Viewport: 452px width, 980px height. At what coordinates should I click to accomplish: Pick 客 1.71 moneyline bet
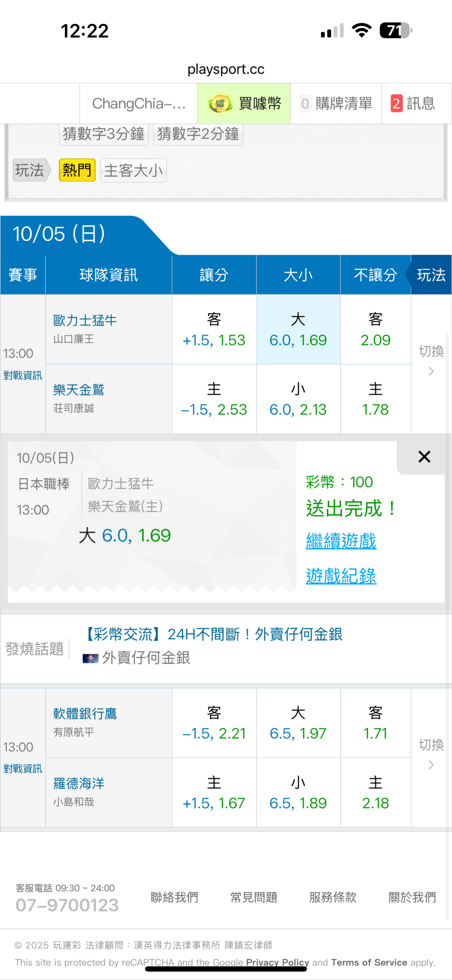point(375,723)
